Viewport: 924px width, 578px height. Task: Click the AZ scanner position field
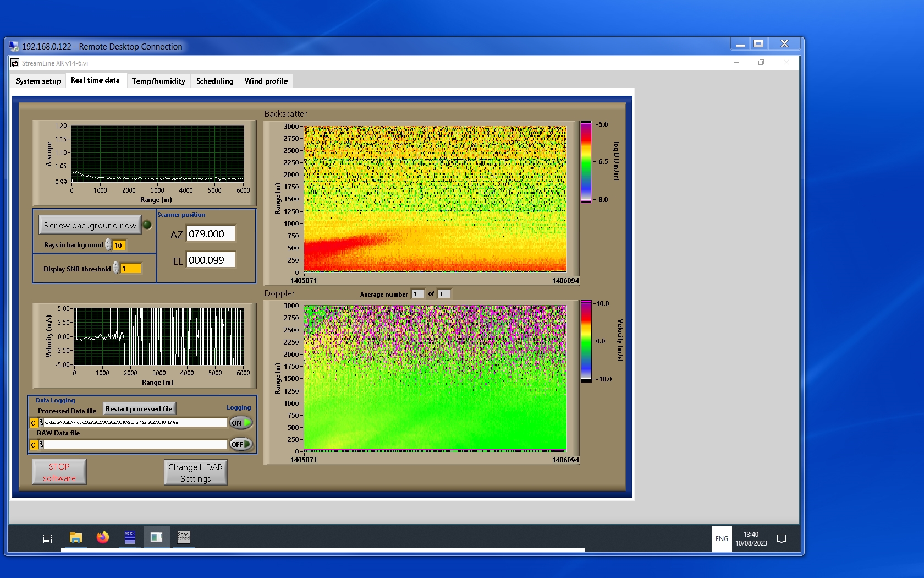(211, 233)
